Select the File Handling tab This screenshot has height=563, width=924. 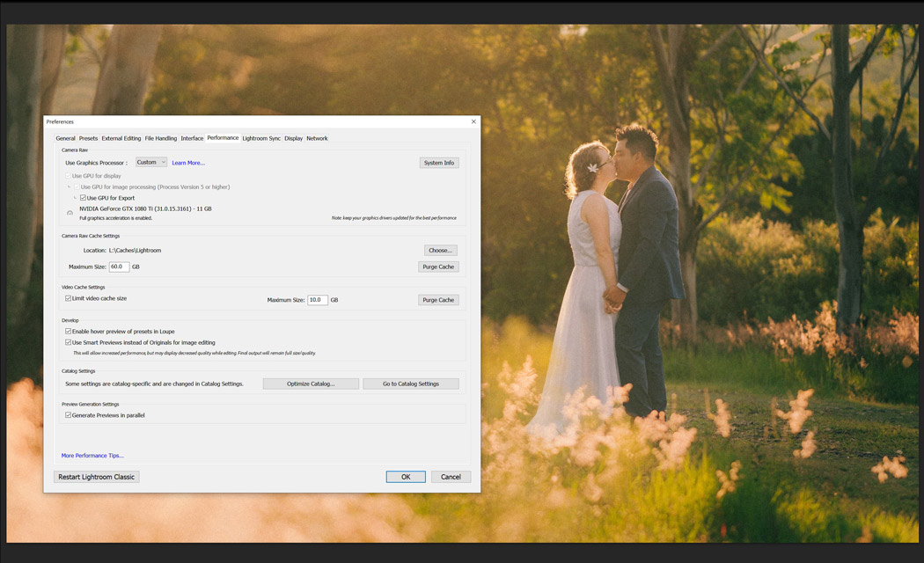point(160,138)
